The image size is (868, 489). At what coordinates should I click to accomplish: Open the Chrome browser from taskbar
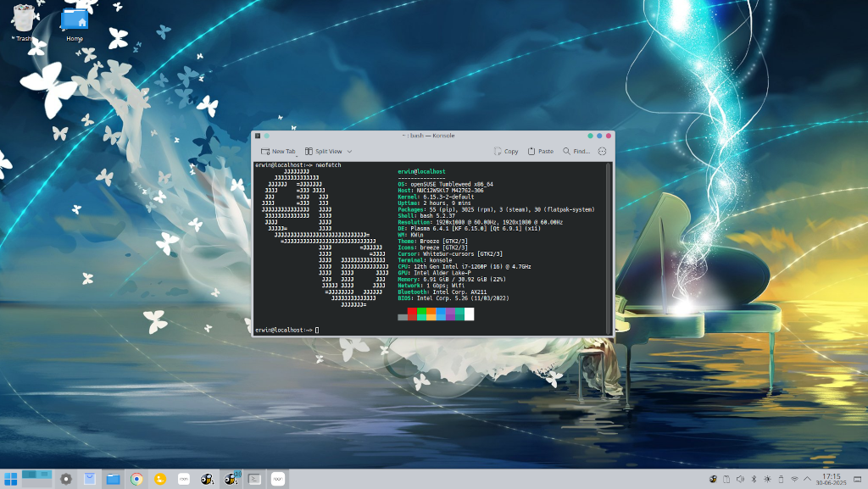point(136,479)
